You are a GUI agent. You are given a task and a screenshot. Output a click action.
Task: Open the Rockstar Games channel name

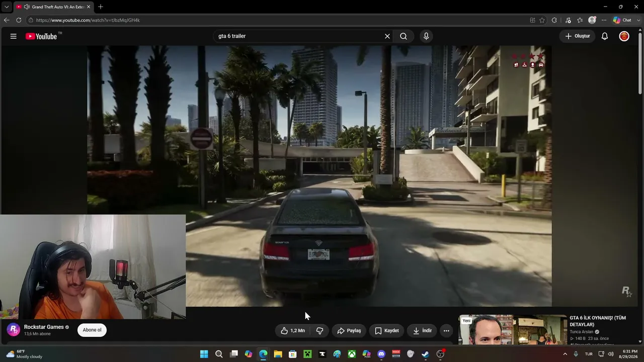(44, 327)
